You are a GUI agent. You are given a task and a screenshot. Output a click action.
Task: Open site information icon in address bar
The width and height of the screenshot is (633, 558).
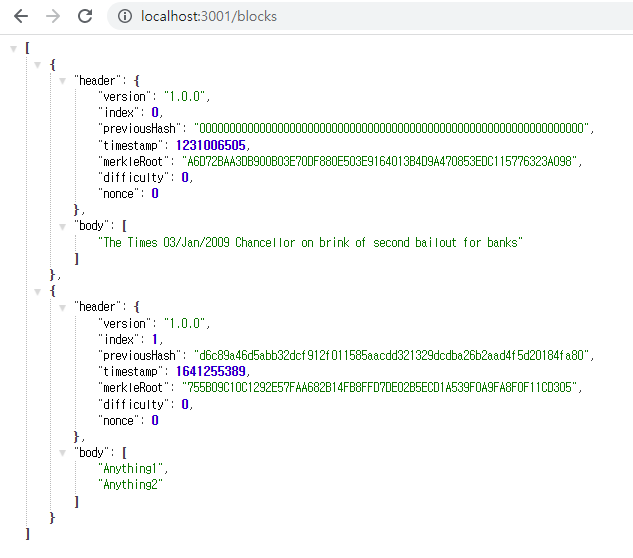click(125, 16)
